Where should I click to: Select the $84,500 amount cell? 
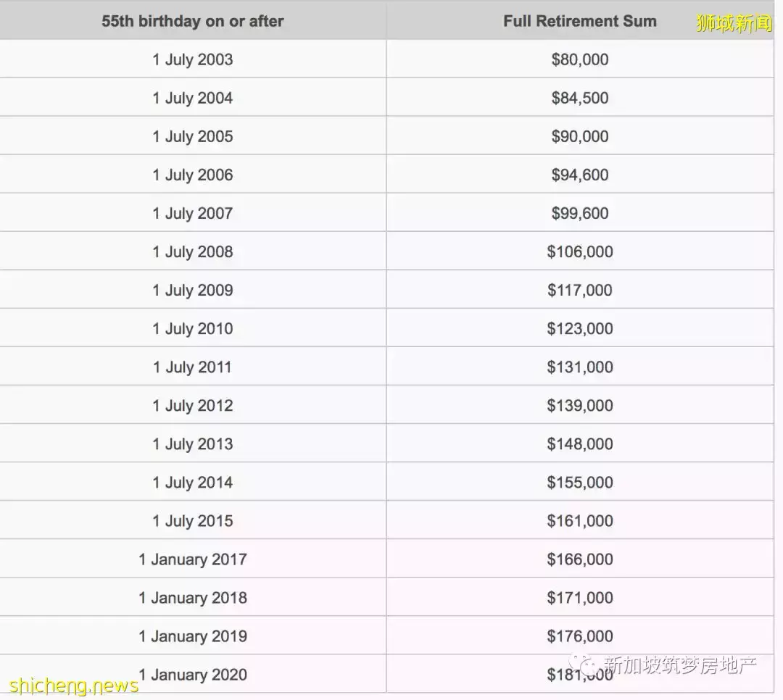579,98
